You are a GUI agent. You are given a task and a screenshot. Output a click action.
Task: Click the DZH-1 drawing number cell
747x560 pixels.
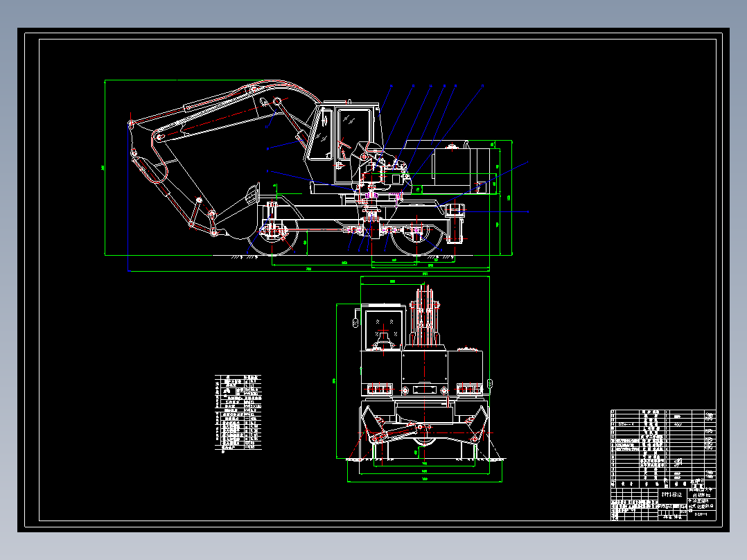tap(701, 514)
